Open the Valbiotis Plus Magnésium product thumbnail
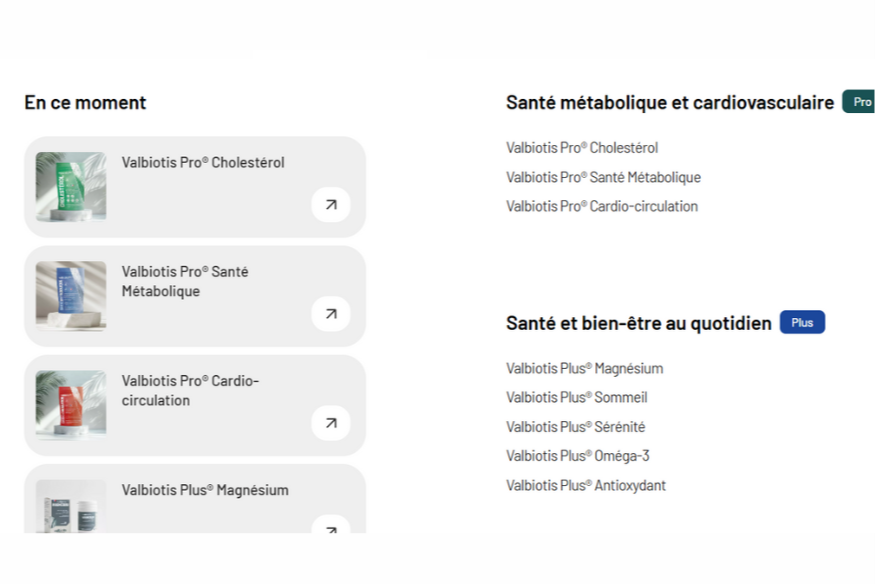This screenshot has width=875, height=584. click(x=71, y=506)
